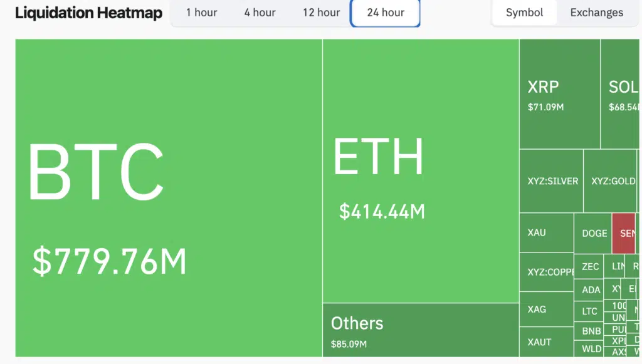Open the XAU heatmap tile
642x364 pixels.
[546, 232]
